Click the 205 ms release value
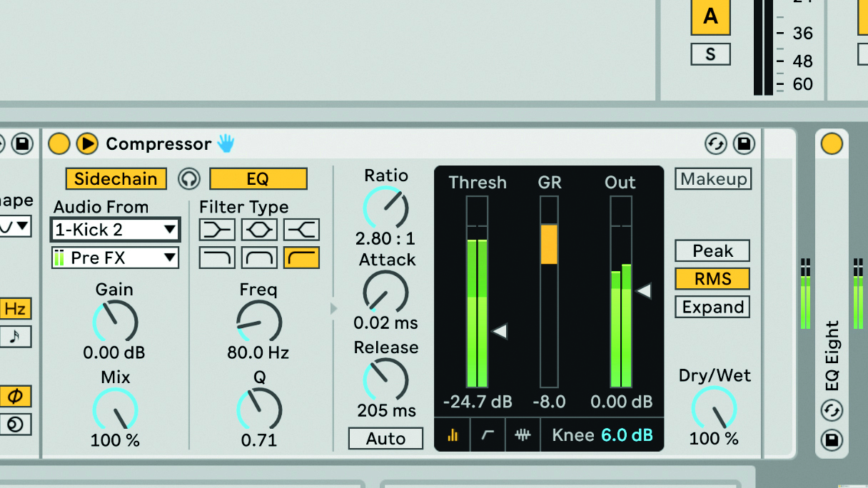Image resolution: width=868 pixels, height=488 pixels. click(386, 411)
